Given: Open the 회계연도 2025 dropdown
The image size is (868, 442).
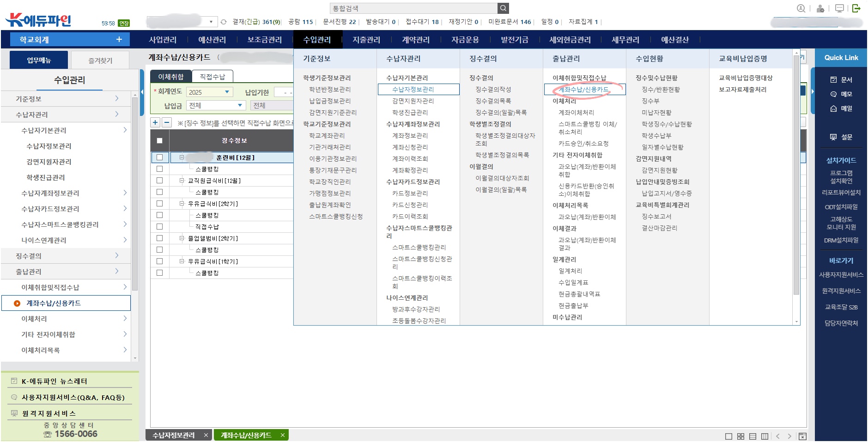Looking at the screenshot, I should click(227, 92).
